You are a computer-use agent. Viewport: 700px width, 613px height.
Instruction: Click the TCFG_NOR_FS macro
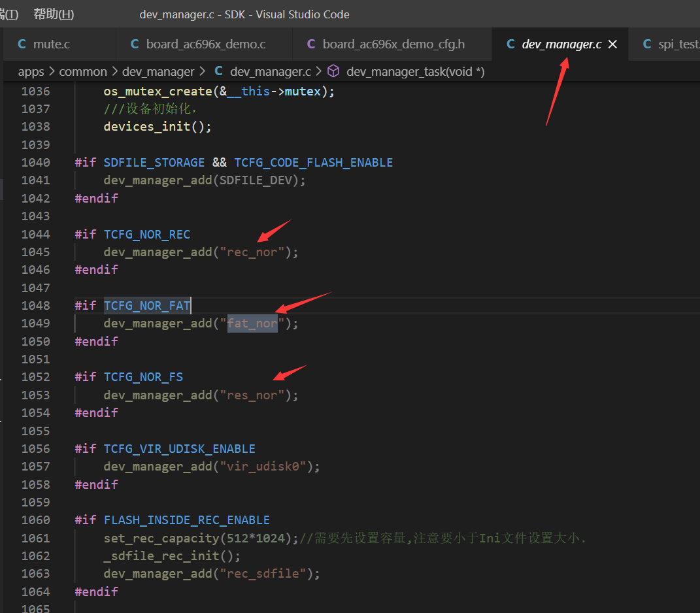tap(143, 377)
